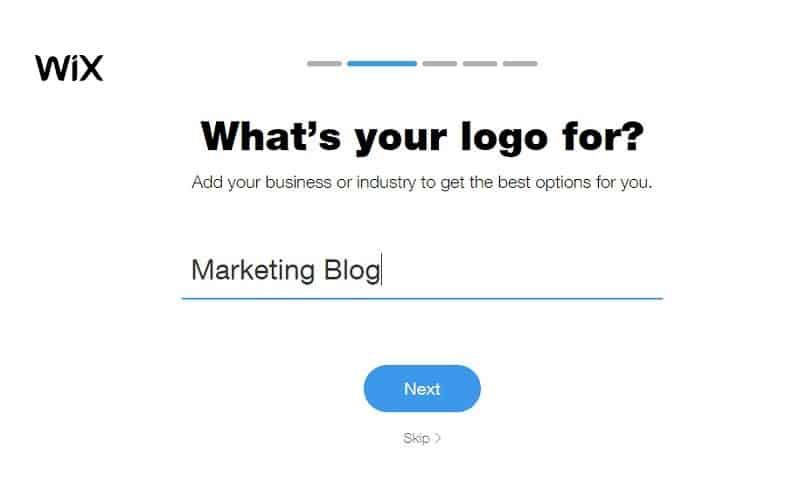Click the word Marketing in the text field
Image resolution: width=800 pixels, height=496 pixels.
click(253, 270)
